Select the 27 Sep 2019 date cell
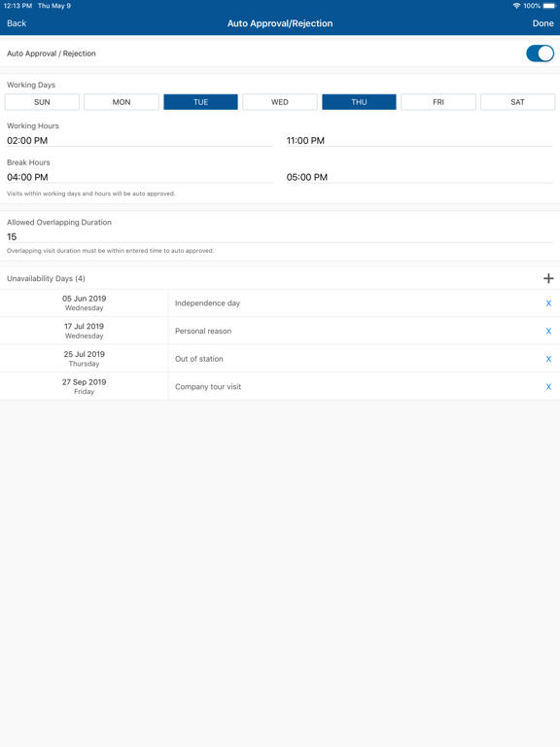The height and width of the screenshot is (747, 560). [x=84, y=386]
